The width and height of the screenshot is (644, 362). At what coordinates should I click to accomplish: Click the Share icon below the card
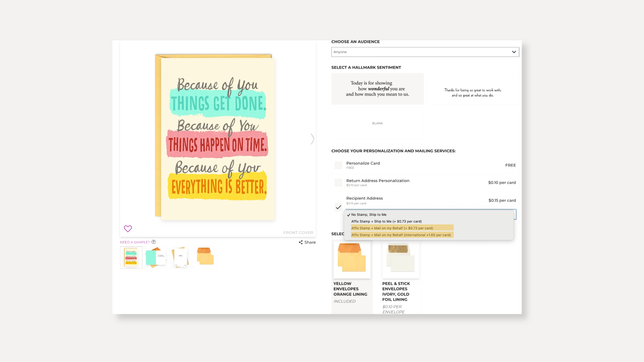(x=301, y=242)
